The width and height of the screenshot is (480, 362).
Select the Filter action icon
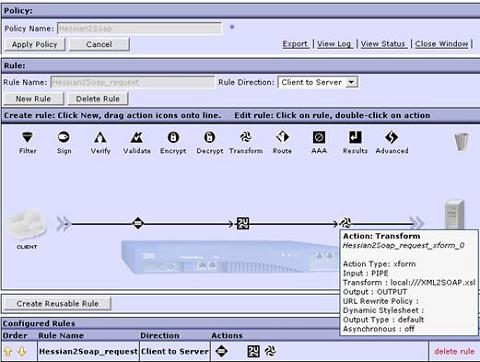point(27,137)
